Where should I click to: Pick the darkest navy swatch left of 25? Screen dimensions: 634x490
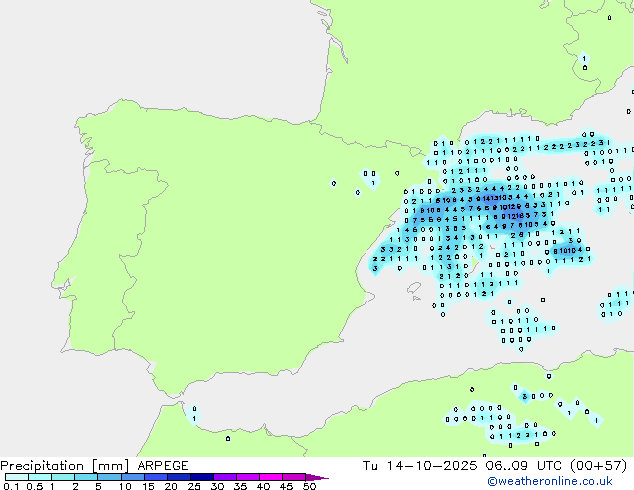tap(178, 477)
